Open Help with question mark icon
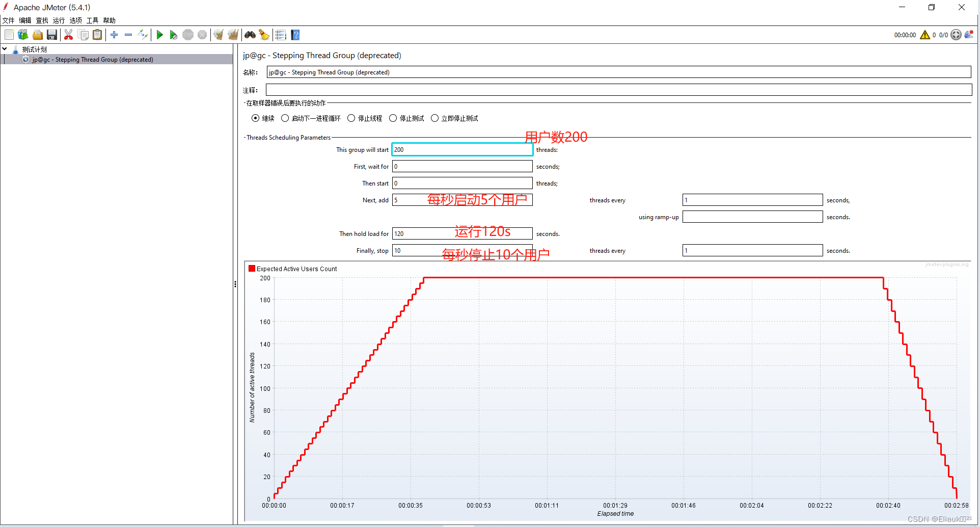This screenshot has height=527, width=980. [295, 35]
